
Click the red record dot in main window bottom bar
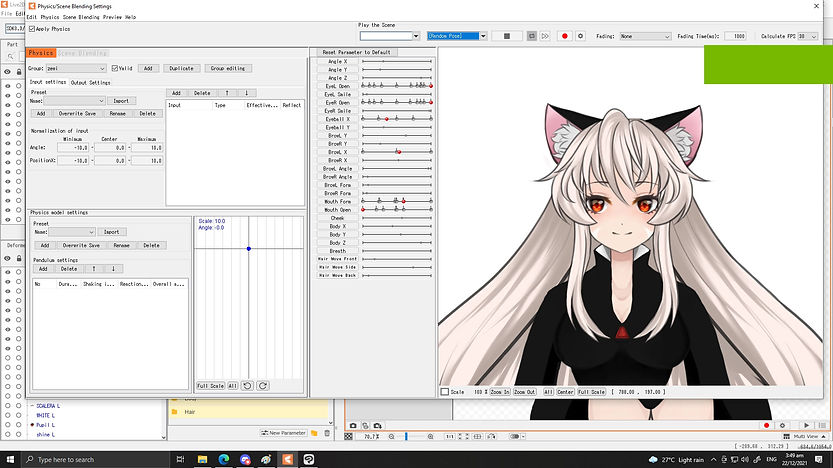(x=766, y=426)
